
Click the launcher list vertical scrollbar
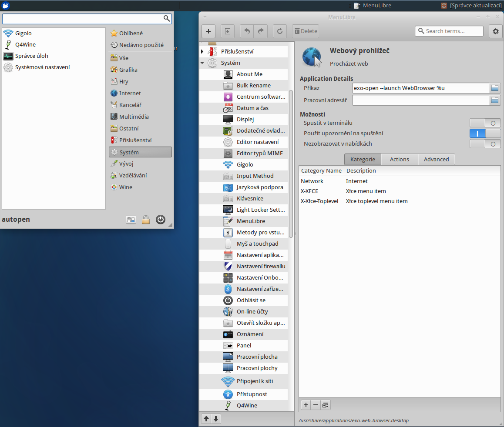tap(291, 164)
